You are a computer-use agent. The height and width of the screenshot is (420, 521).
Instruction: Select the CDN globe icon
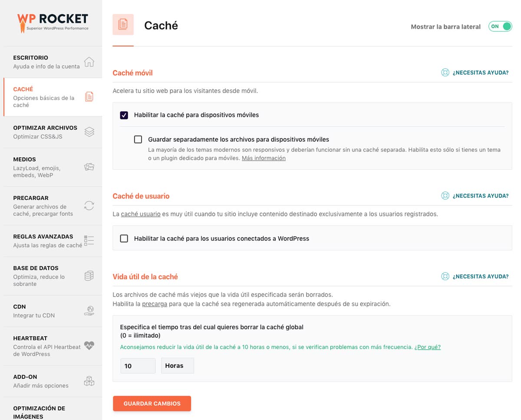(89, 311)
